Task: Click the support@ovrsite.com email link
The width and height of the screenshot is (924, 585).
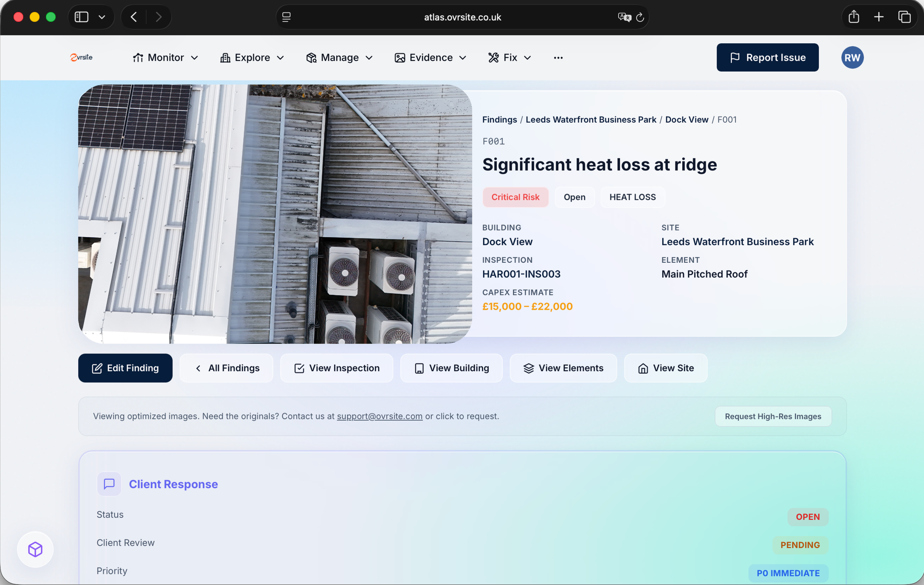Action: point(379,416)
